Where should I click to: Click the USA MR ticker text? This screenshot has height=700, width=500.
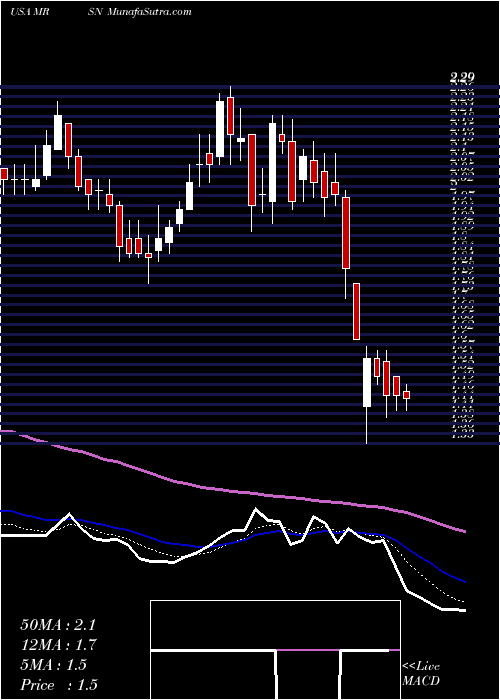(29, 12)
